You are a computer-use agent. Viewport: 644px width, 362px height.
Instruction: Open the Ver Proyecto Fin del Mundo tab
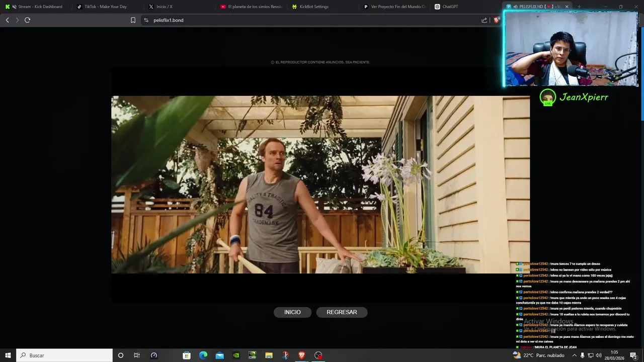[x=395, y=7]
